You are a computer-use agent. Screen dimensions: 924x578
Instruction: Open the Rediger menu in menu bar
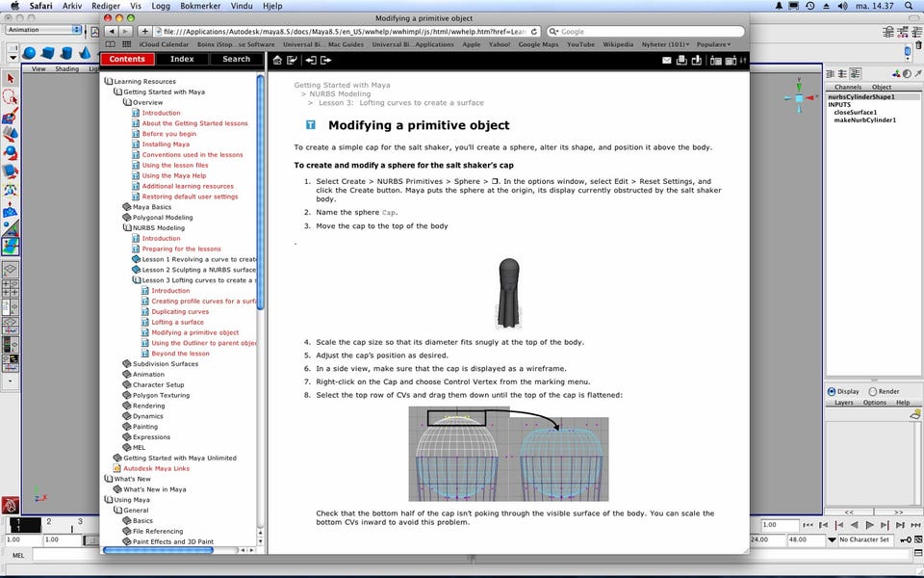(106, 6)
